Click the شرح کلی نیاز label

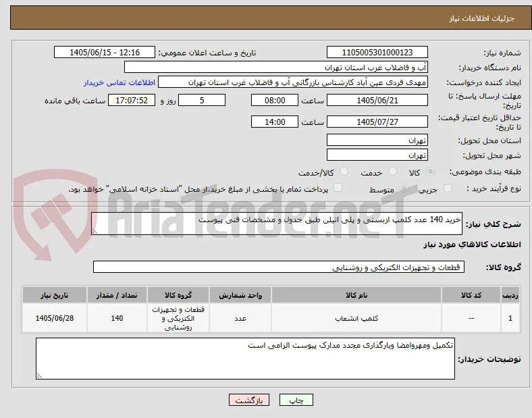pyautogui.click(x=493, y=224)
